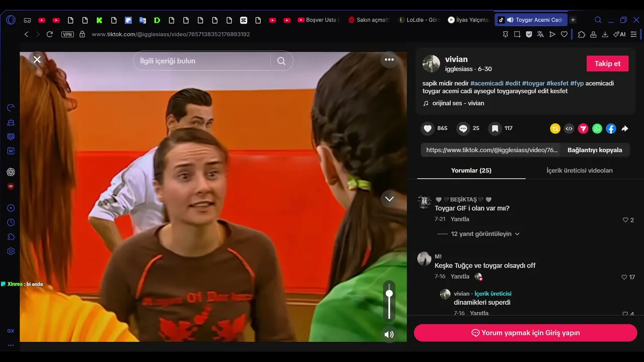
Task: Switch to the Boşver Usta tab
Action: (318, 20)
